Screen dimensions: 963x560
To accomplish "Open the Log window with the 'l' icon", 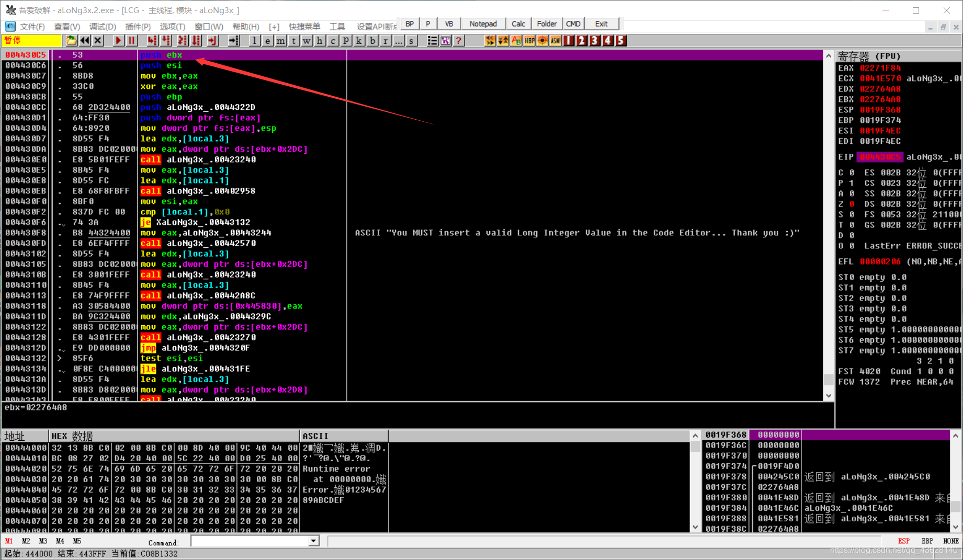I will [254, 40].
